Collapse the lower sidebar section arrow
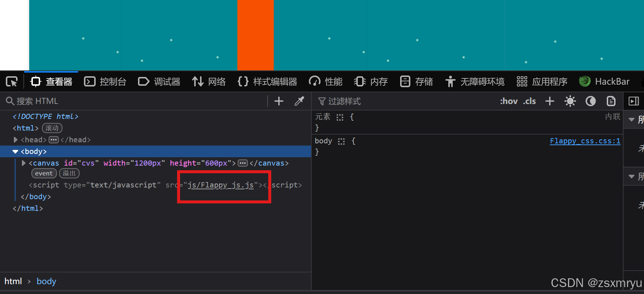The height and width of the screenshot is (294, 644). point(632,177)
